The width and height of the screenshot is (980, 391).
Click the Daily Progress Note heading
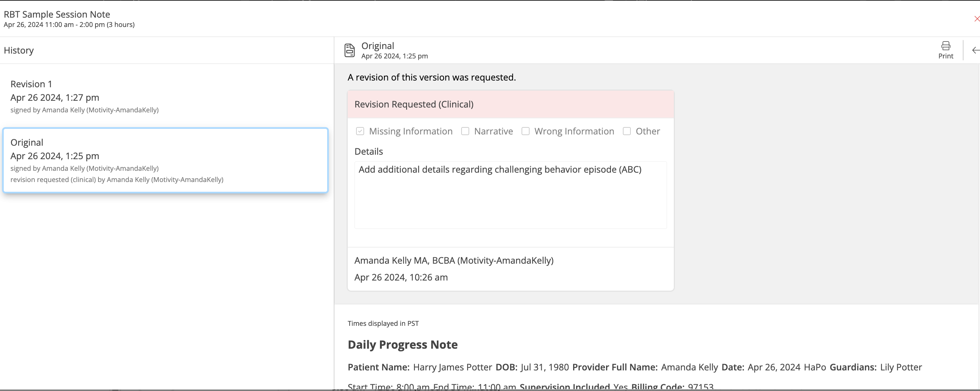[402, 345]
